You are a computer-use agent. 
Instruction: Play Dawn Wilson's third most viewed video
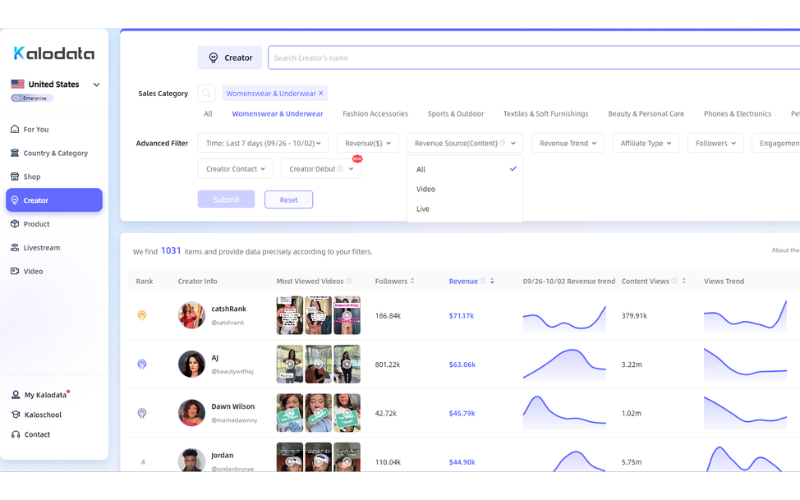[347, 413]
